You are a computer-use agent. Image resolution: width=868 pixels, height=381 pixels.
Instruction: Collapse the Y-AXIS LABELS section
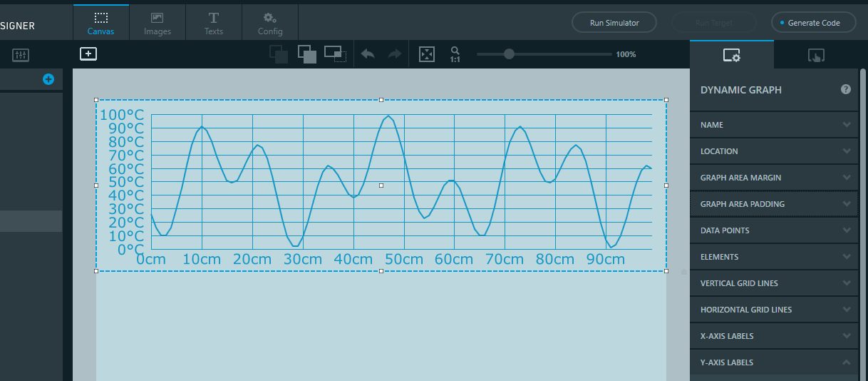click(774, 362)
